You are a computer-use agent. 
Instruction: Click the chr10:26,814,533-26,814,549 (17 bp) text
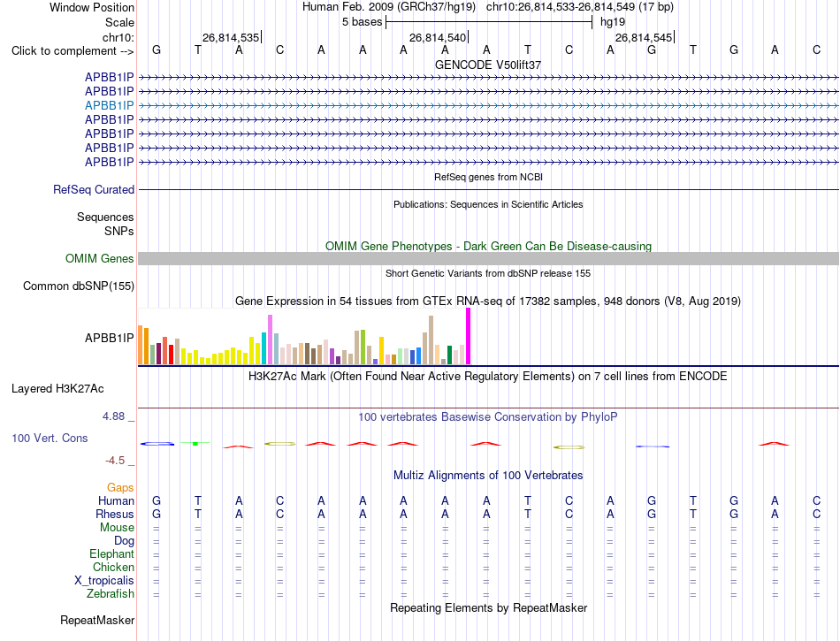pyautogui.click(x=580, y=7)
